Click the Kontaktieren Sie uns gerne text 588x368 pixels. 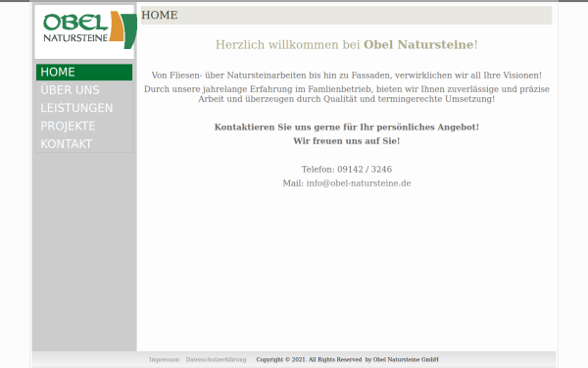(347, 128)
